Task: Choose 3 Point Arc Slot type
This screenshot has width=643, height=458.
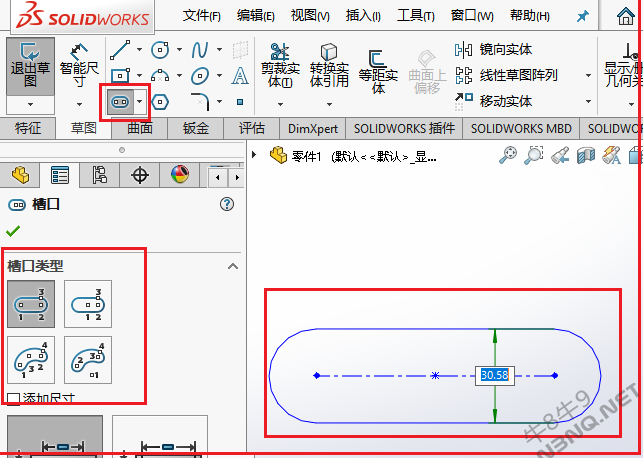Action: 31,360
